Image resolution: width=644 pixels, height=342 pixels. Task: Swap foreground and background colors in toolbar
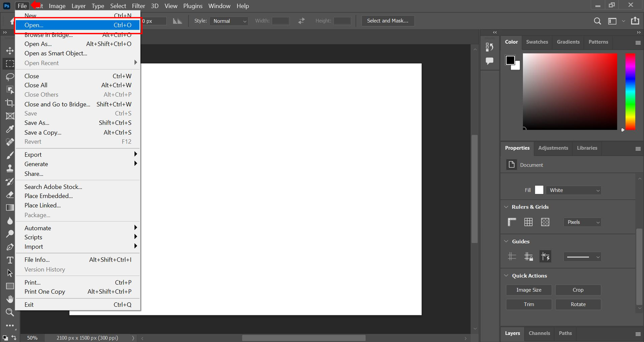tap(14, 337)
